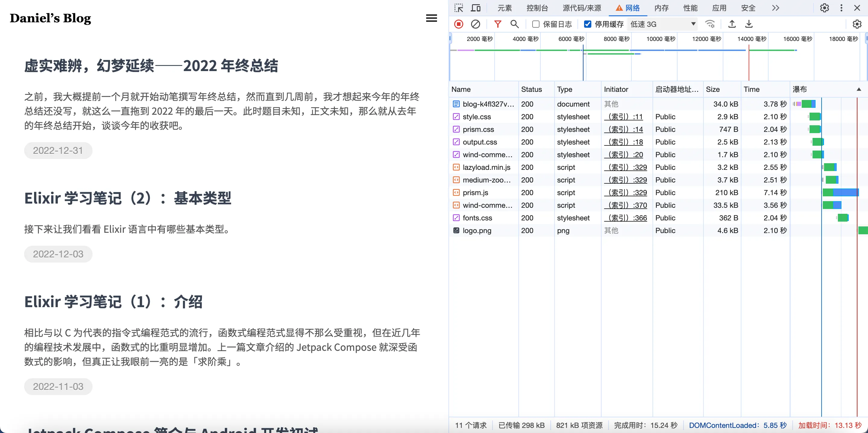Click the stop recording network log icon
Image resolution: width=868 pixels, height=433 pixels.
(459, 24)
